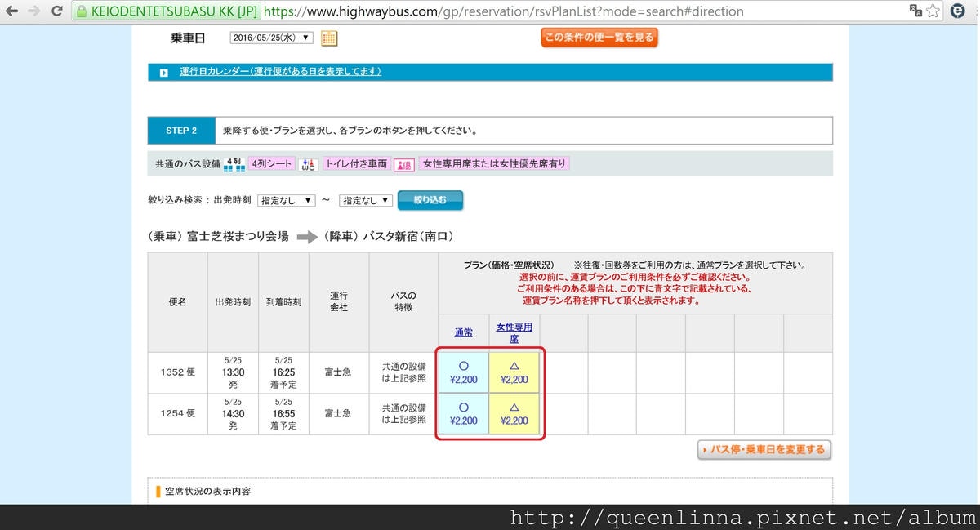
Task: Click the extension icon at top right
Action: (957, 11)
